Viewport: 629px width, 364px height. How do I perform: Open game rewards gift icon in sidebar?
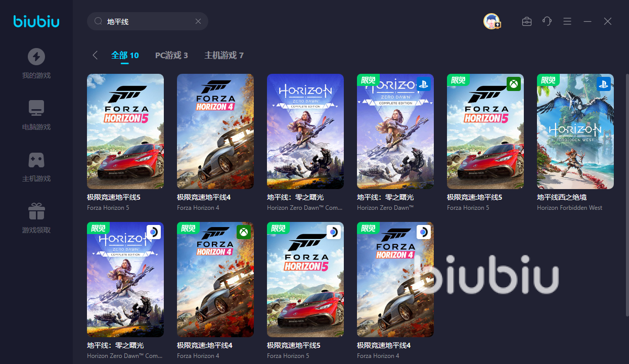pyautogui.click(x=36, y=211)
